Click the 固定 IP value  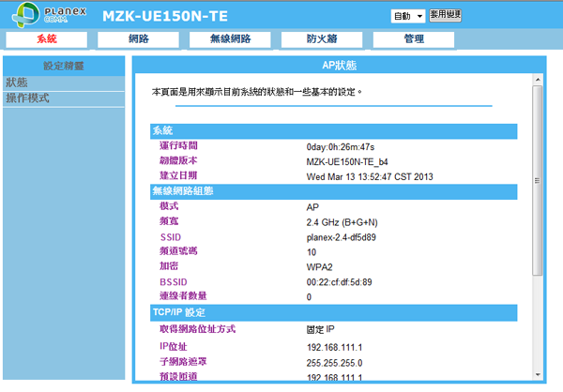(320, 329)
